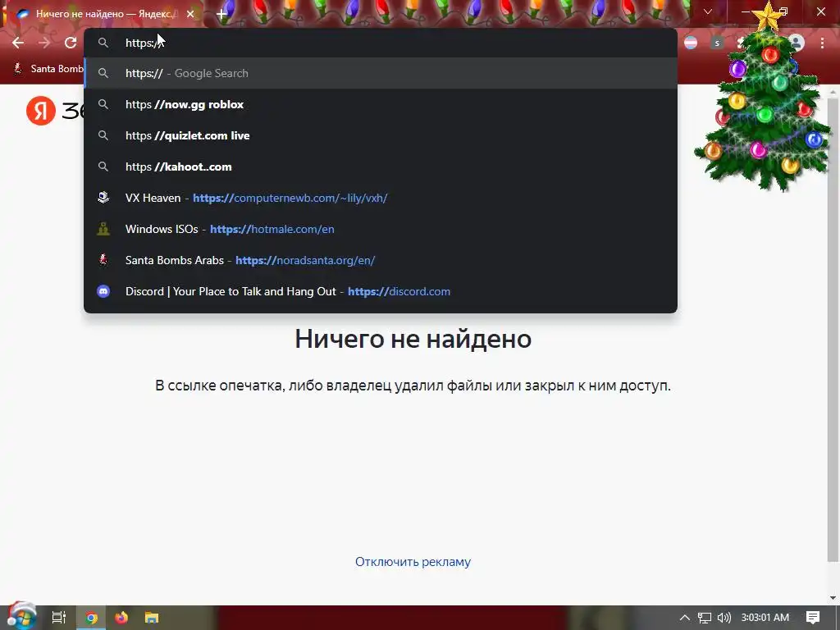The image size is (840, 630).
Task: Select the 'Ничего не найдено' browser tab
Action: 102,14
